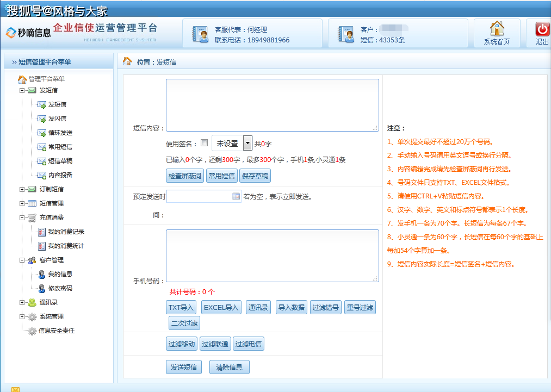
Task: Click the 过滤移动 button
Action: pos(182,344)
